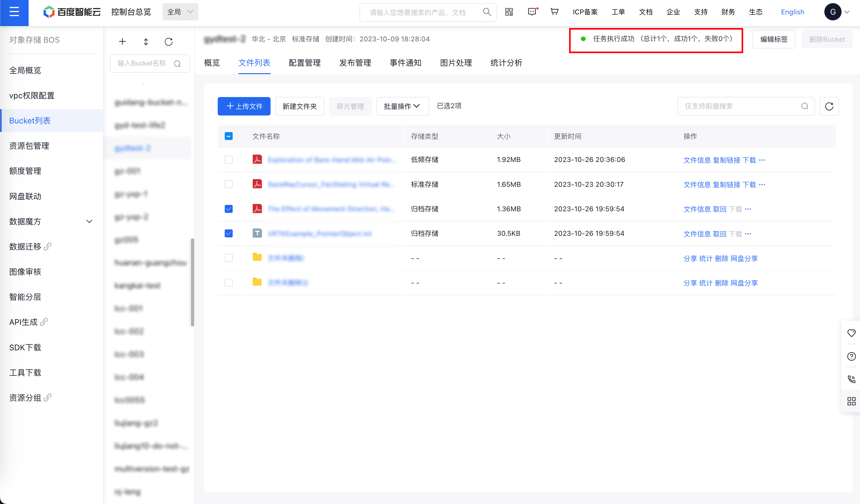Click the 上传文件 button

(244, 106)
